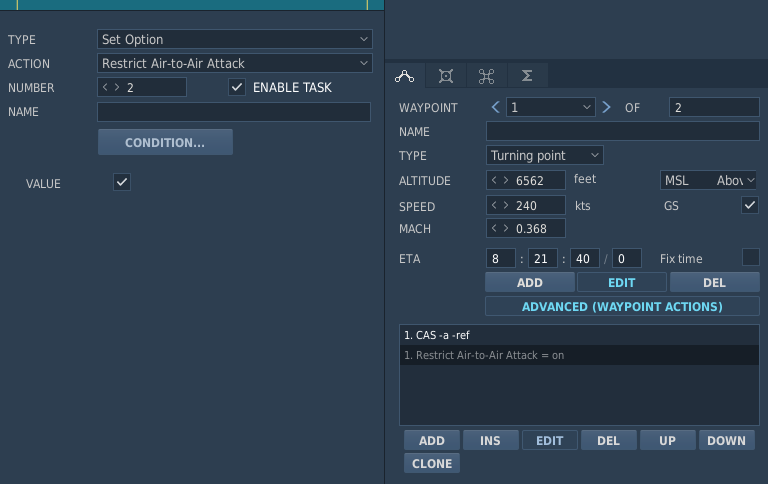Open the Summary sigma tab icon

(527, 76)
